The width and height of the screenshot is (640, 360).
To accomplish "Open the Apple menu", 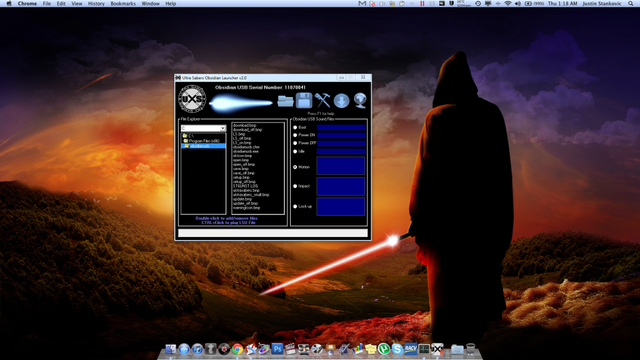I will click(9, 3).
